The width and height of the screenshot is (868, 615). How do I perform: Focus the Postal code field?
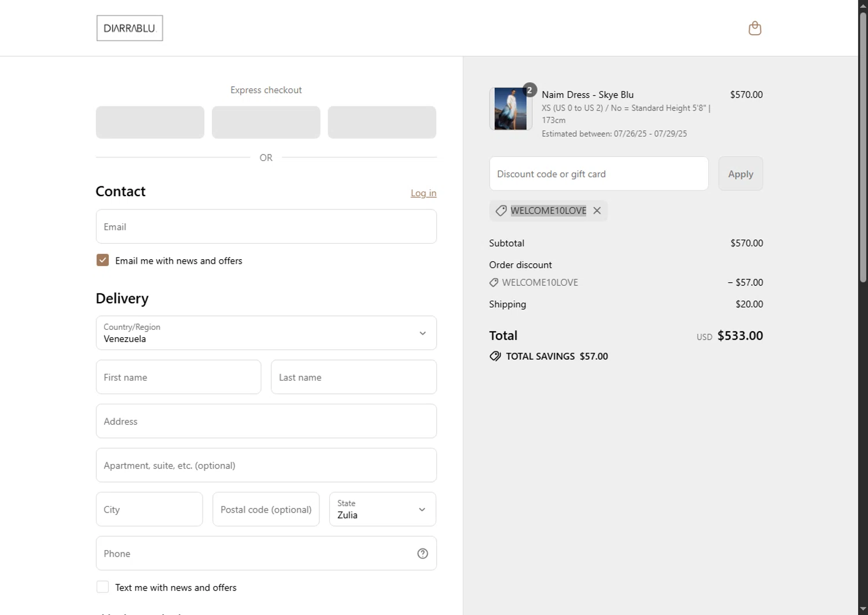pyautogui.click(x=266, y=509)
